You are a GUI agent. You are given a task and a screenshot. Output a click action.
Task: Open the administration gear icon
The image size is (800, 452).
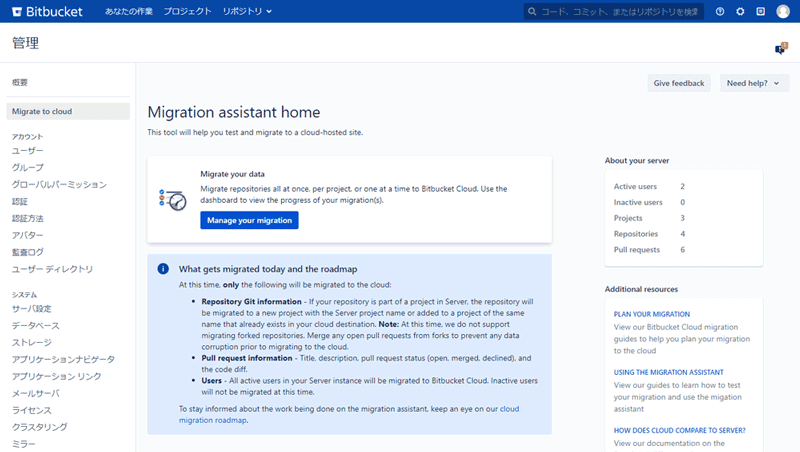pos(740,11)
